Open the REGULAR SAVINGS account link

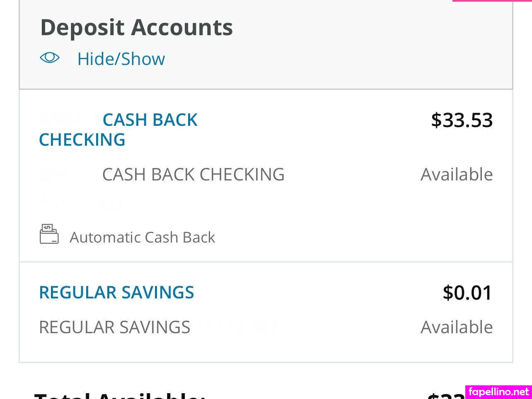tap(116, 293)
